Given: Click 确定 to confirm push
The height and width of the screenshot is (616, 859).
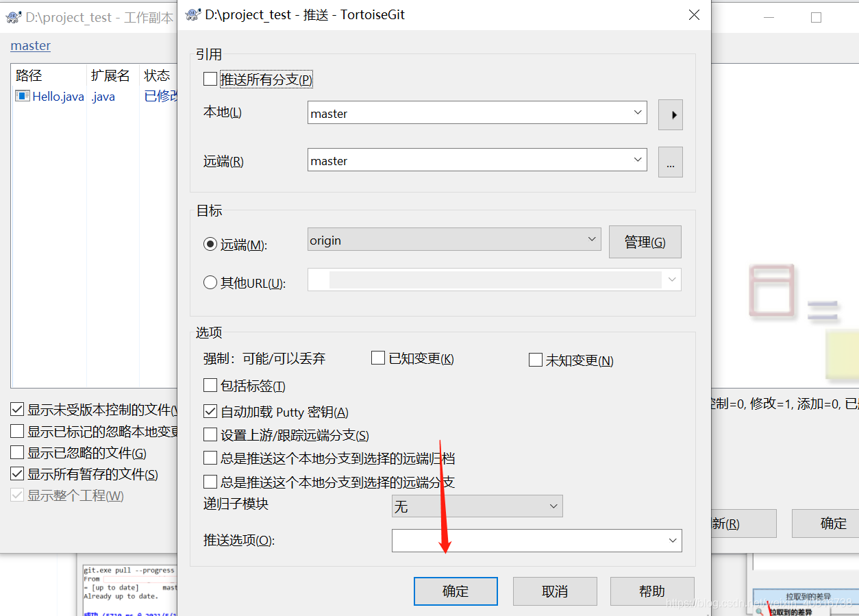Looking at the screenshot, I should 456,591.
